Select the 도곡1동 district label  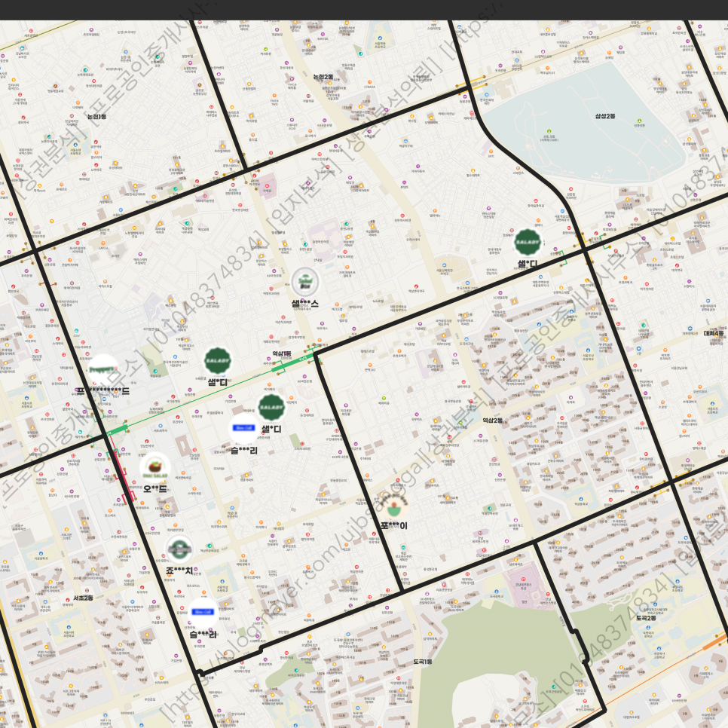[x=423, y=662]
